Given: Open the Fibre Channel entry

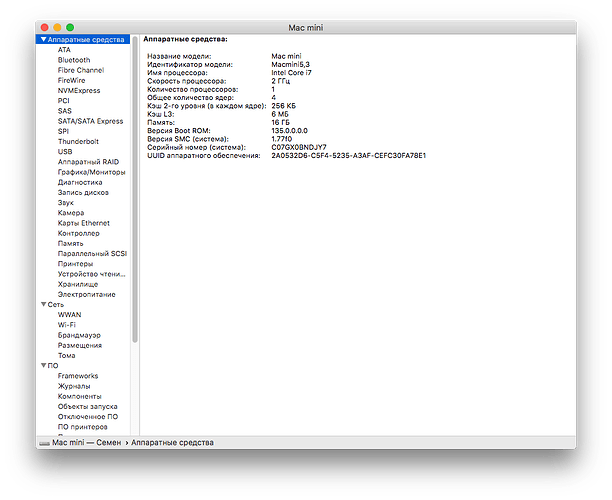Looking at the screenshot, I should pos(81,70).
